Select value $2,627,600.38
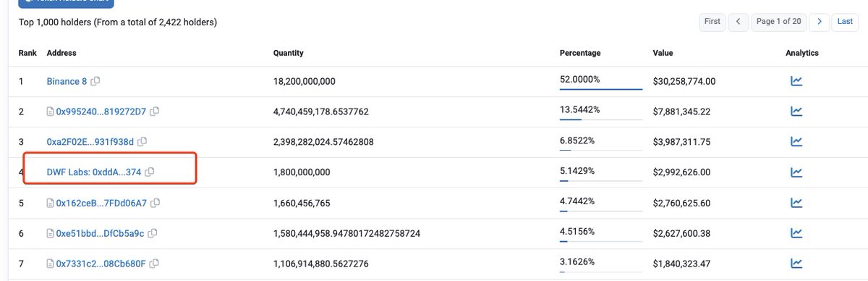The height and width of the screenshot is (281, 868). pos(682,233)
